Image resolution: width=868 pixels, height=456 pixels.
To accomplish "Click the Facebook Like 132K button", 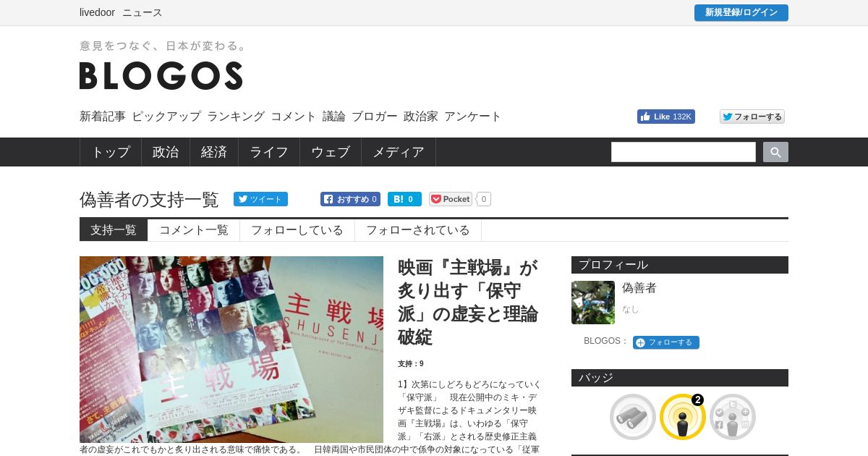I will click(666, 117).
